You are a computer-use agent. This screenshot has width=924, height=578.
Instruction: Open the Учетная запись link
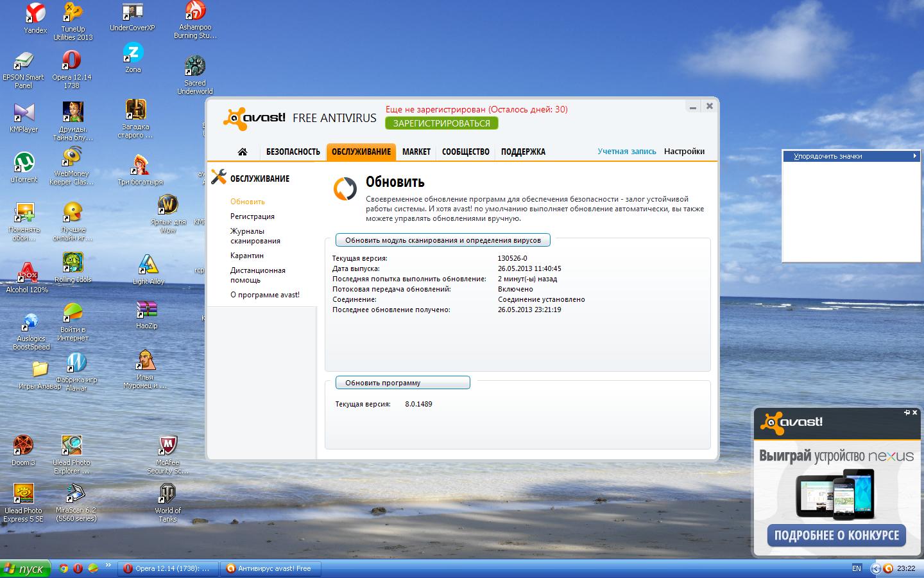[x=627, y=152]
